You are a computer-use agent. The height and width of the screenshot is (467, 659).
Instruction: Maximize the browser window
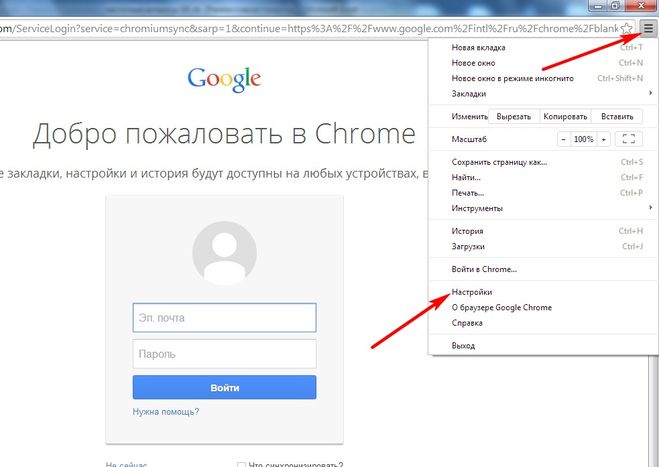pyautogui.click(x=615, y=5)
